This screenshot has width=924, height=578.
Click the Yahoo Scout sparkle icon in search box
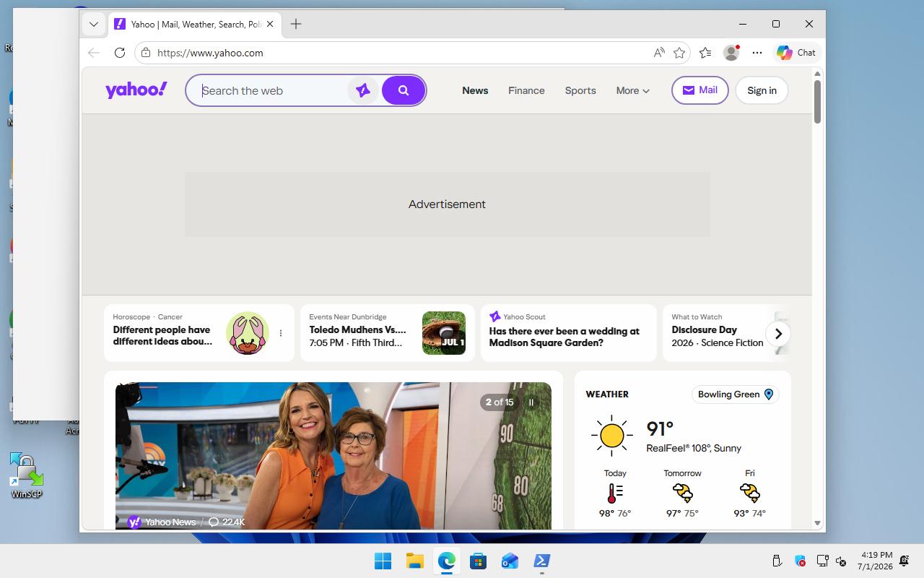pos(363,90)
